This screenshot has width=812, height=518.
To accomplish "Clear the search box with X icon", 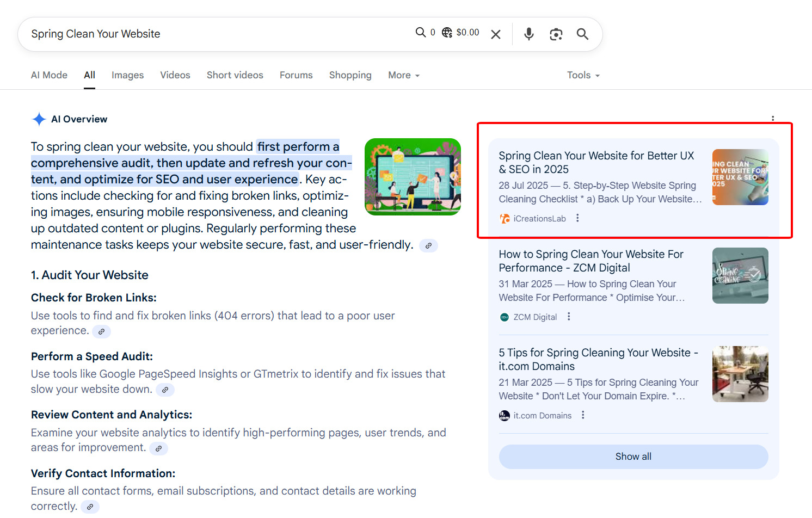I will [x=495, y=34].
